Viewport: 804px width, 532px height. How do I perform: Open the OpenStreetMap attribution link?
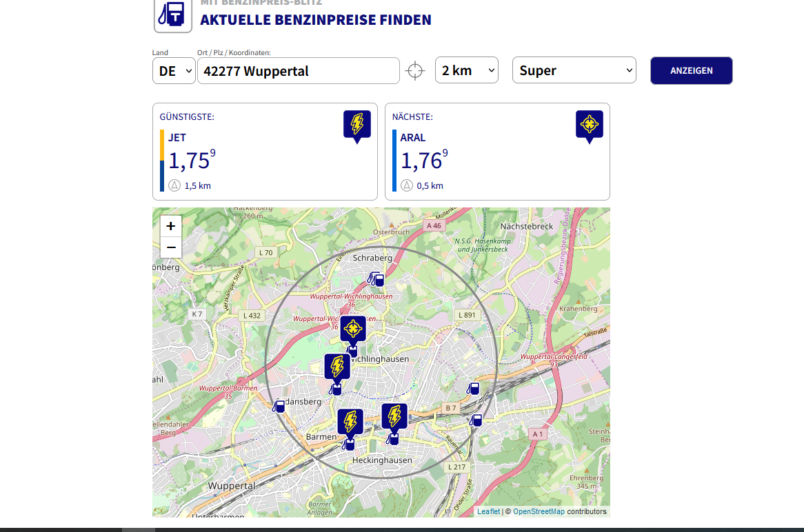pyautogui.click(x=539, y=511)
